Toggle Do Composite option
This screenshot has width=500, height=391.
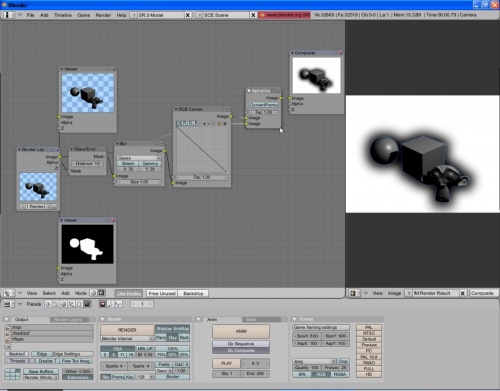(241, 350)
